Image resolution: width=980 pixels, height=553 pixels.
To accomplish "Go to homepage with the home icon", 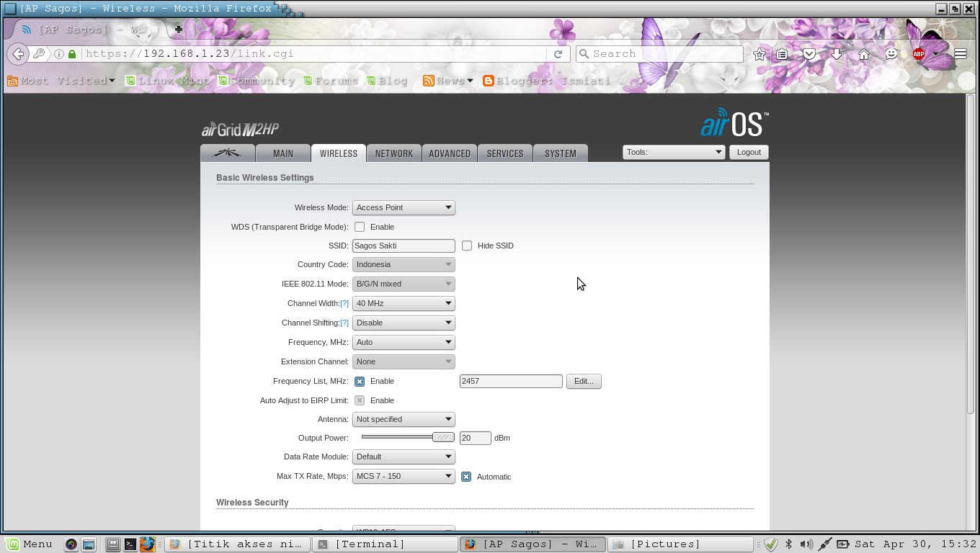I will tap(864, 53).
